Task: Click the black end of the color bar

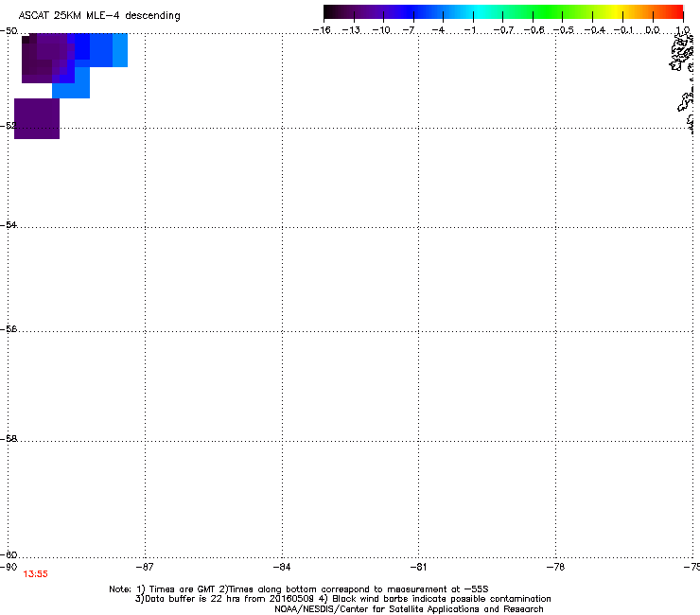Action: [x=330, y=11]
